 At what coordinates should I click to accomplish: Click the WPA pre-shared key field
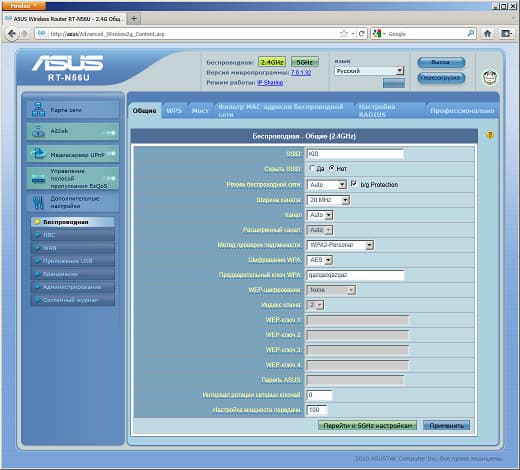[x=355, y=275]
